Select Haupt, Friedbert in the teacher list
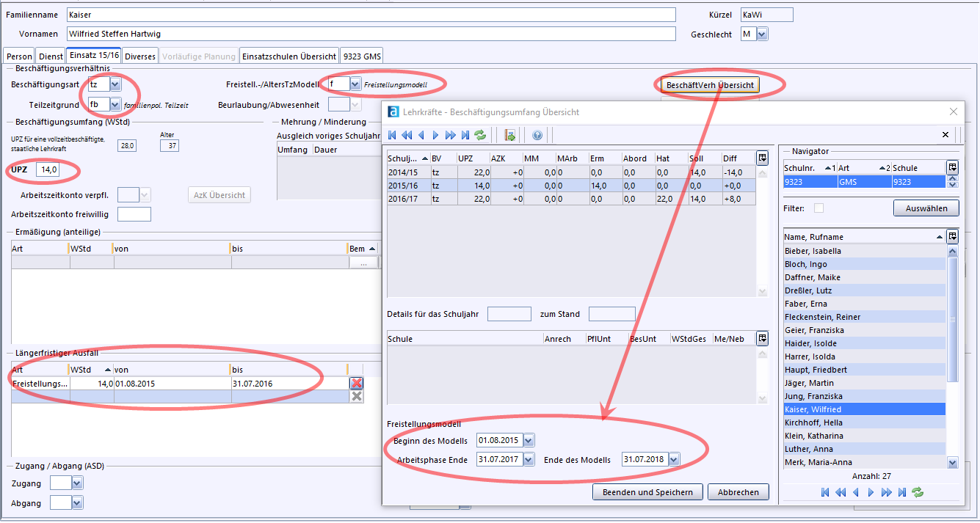The height and width of the screenshot is (523, 980). point(864,370)
